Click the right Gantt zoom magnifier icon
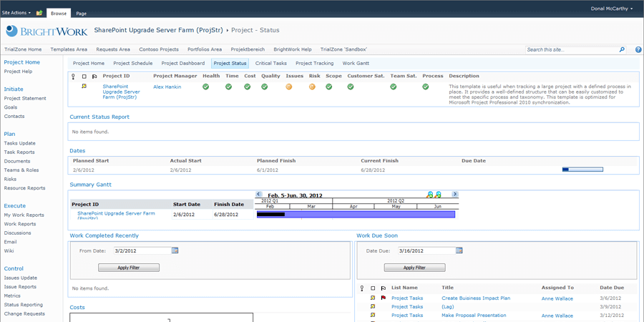 coord(438,194)
